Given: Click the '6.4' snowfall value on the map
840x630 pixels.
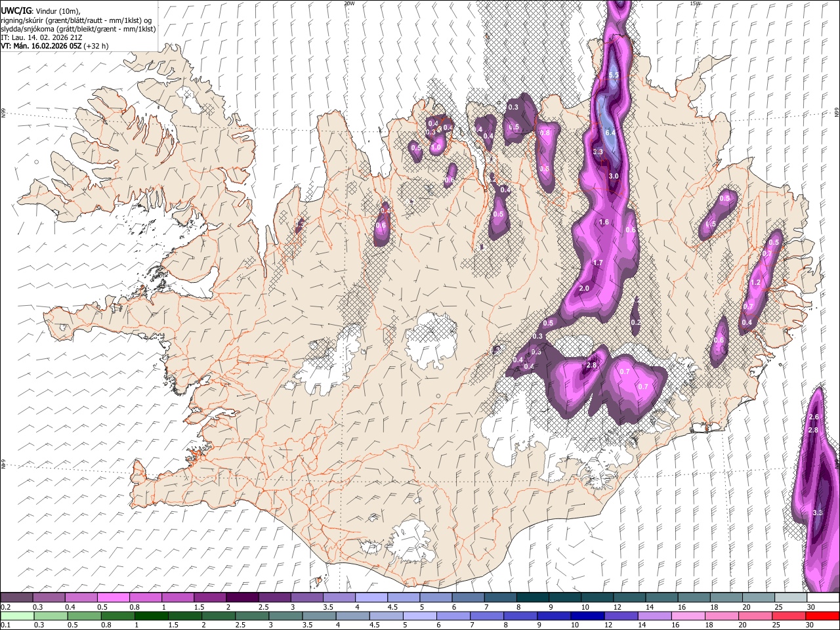Looking at the screenshot, I should [610, 133].
